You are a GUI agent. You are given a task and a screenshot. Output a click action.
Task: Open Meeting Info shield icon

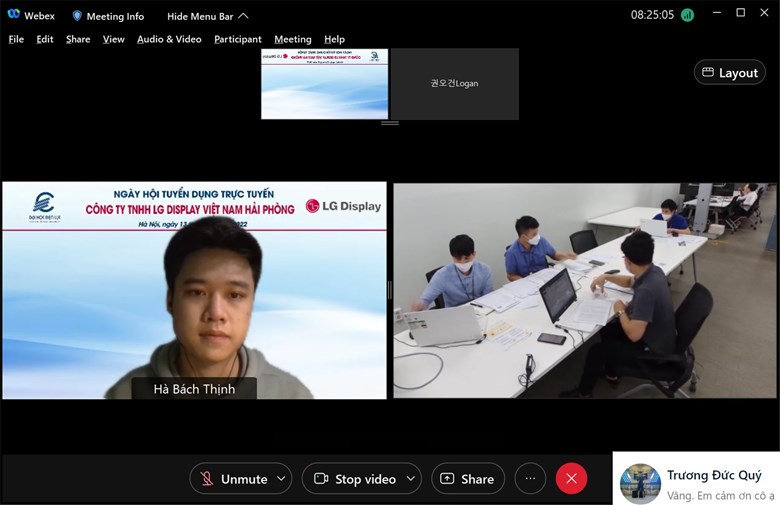tap(77, 16)
